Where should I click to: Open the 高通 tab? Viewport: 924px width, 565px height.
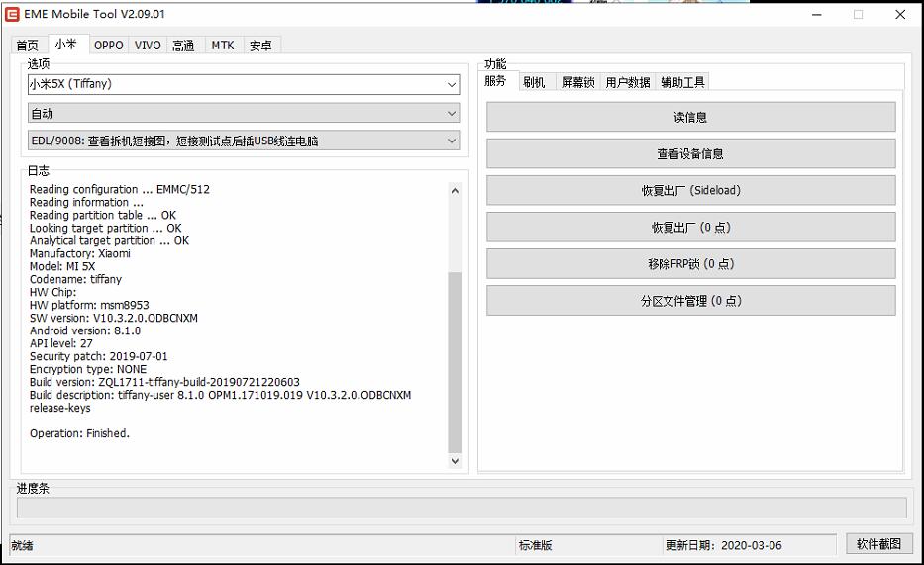pyautogui.click(x=183, y=46)
